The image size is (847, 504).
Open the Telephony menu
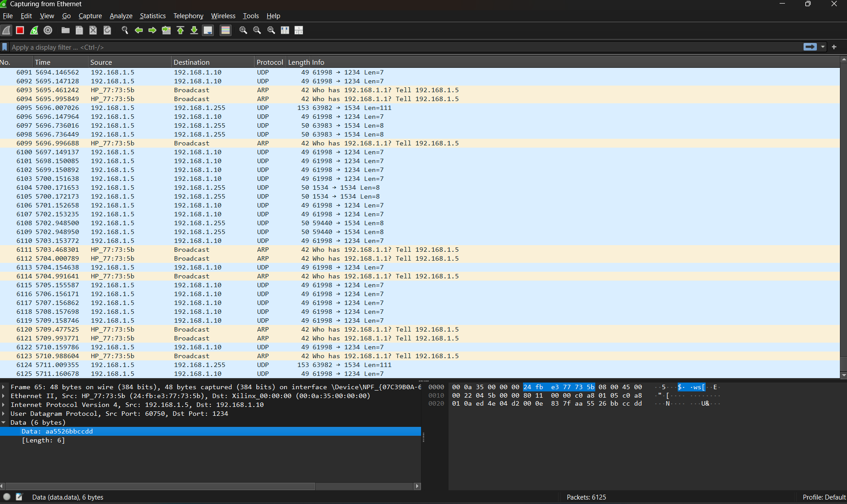(x=188, y=16)
